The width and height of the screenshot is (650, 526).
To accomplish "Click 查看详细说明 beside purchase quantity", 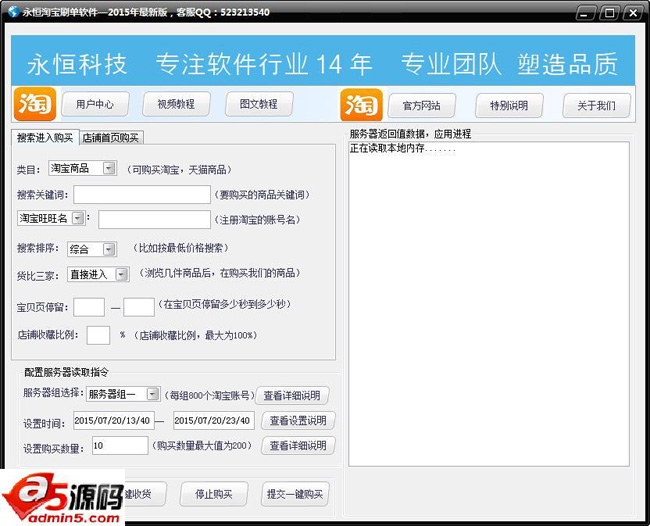I will pos(298,446).
